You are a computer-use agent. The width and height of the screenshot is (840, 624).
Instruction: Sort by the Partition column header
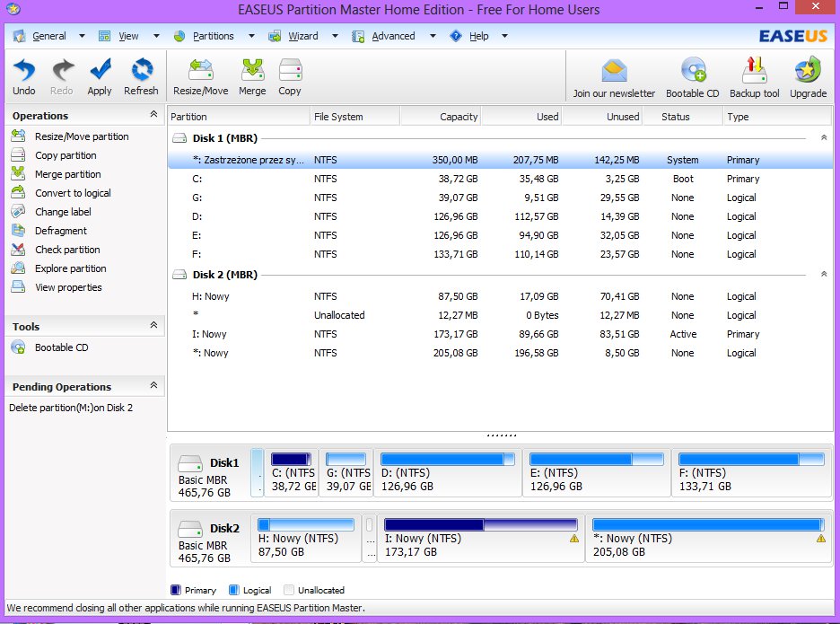239,117
